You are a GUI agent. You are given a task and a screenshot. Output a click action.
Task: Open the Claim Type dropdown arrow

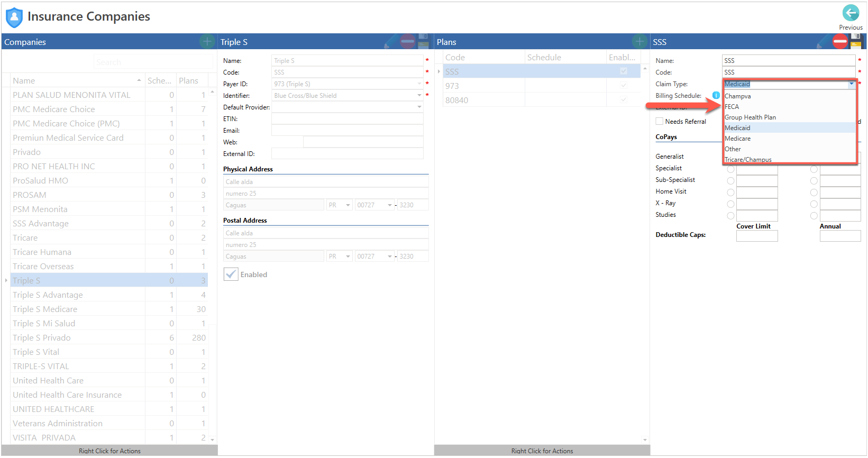click(851, 84)
